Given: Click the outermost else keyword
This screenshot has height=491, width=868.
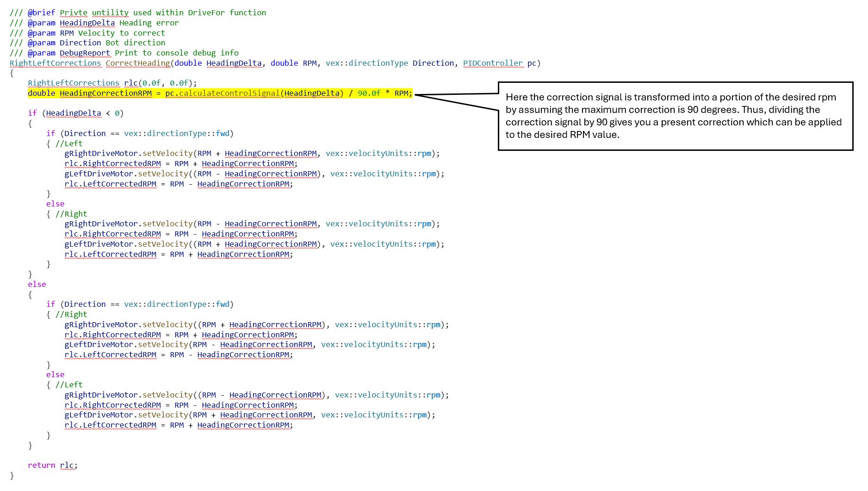Looking at the screenshot, I should [37, 284].
